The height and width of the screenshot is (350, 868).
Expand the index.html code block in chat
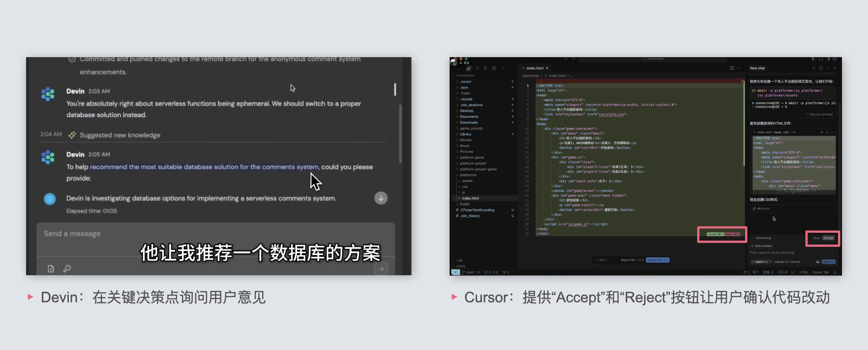click(832, 132)
